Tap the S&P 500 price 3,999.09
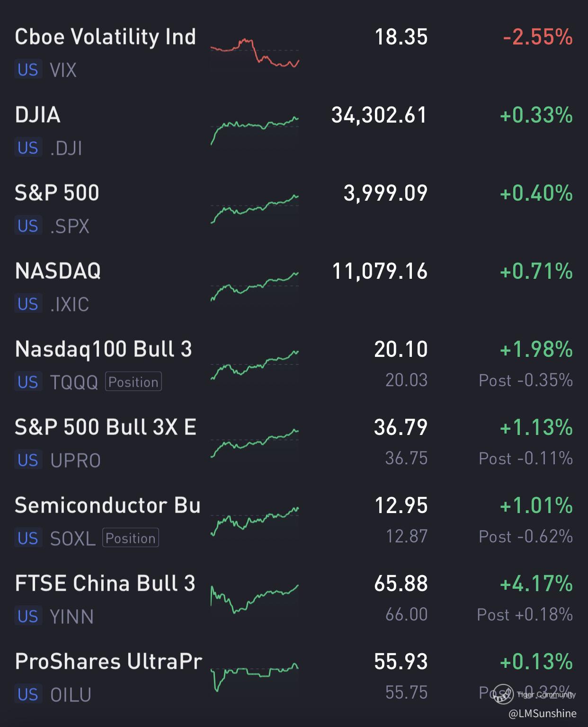 click(385, 193)
